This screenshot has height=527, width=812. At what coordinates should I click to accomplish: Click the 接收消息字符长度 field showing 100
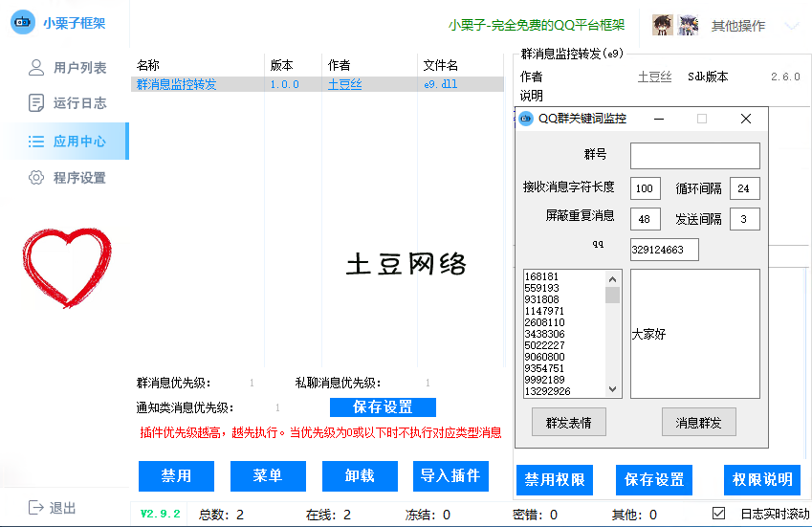pyautogui.click(x=646, y=188)
